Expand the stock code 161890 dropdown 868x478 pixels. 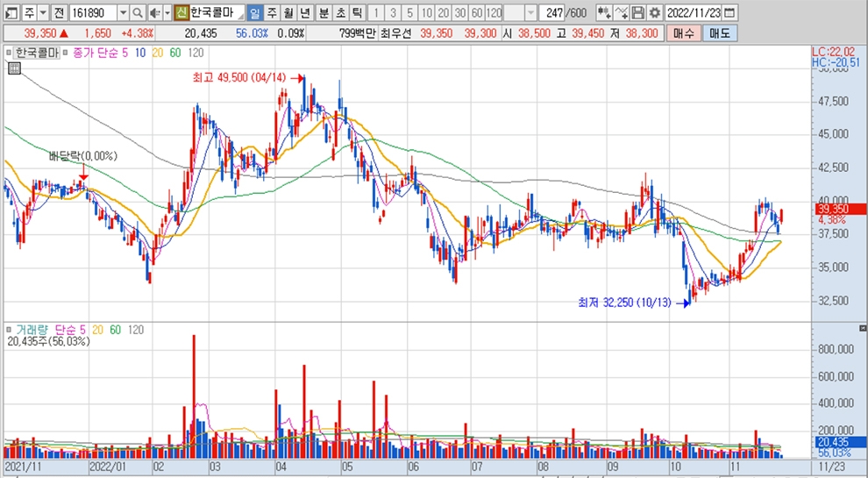tap(122, 13)
